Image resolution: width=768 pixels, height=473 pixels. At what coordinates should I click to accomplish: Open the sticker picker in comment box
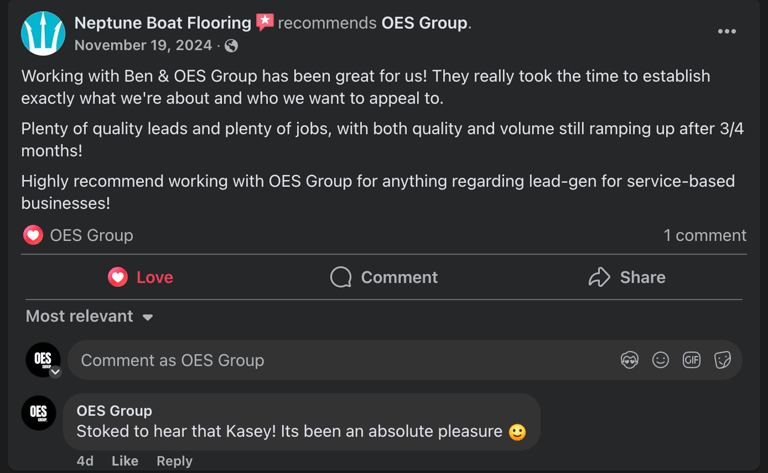[x=722, y=360]
